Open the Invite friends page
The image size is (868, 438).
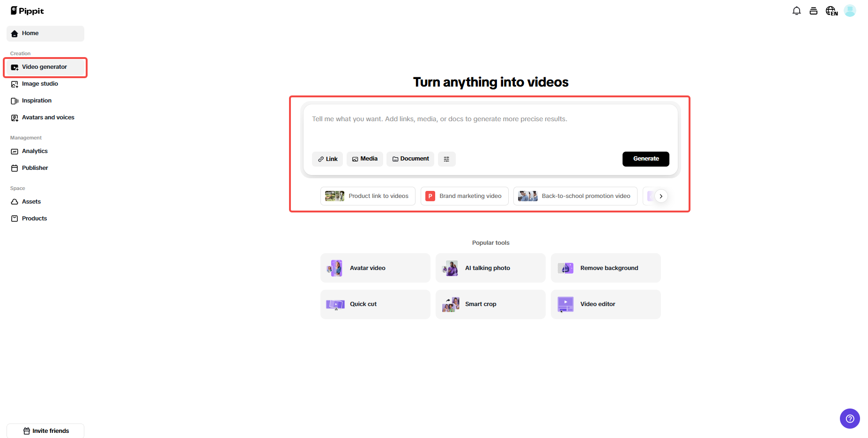[45, 431]
